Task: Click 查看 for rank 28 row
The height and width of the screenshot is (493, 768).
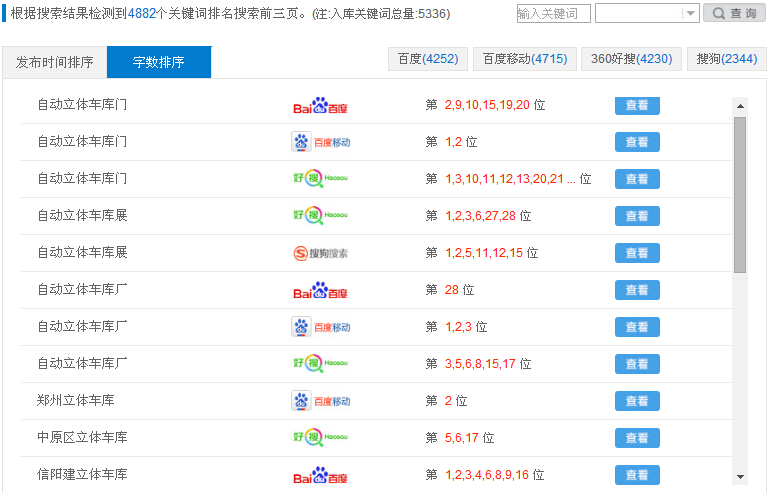Action: pyautogui.click(x=637, y=290)
